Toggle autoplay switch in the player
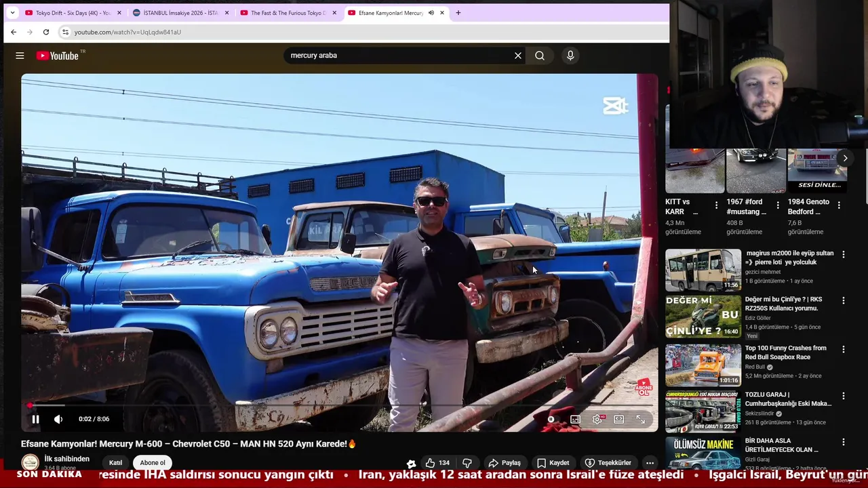The width and height of the screenshot is (868, 488). (551, 419)
